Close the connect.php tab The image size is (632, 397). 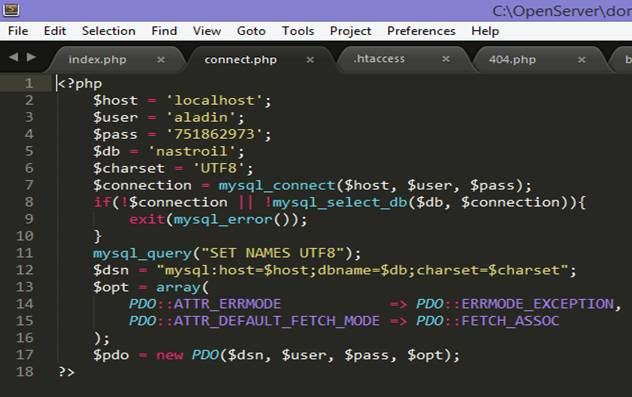[x=310, y=60]
